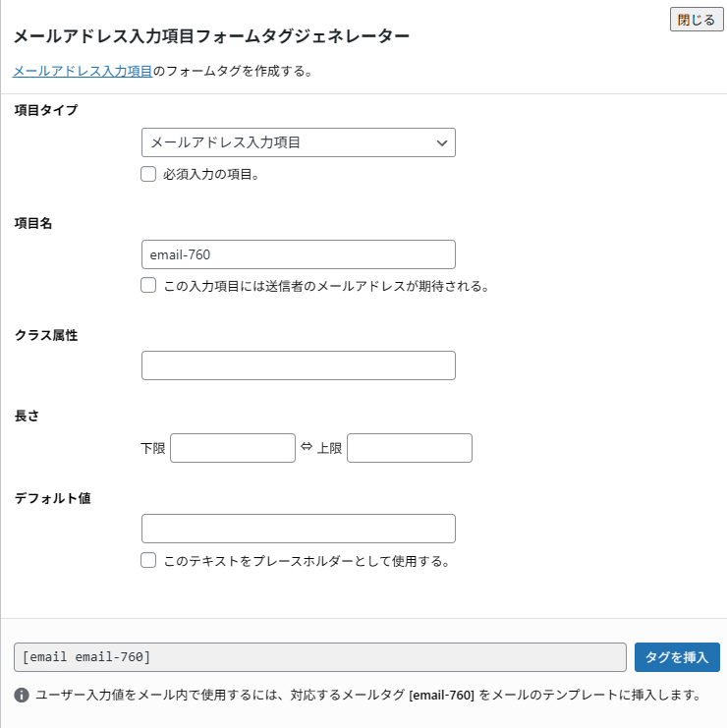Click the 長さ section label
Viewport: 727px width, 728px height.
click(x=27, y=417)
